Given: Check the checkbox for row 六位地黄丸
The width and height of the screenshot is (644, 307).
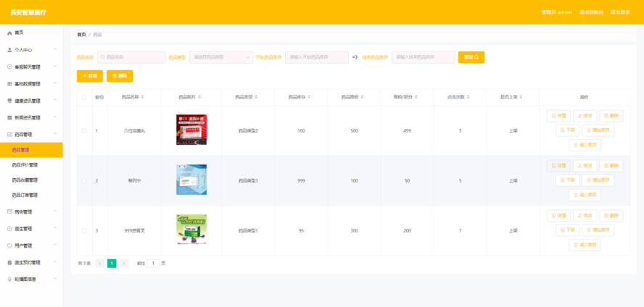Looking at the screenshot, I should click(84, 131).
